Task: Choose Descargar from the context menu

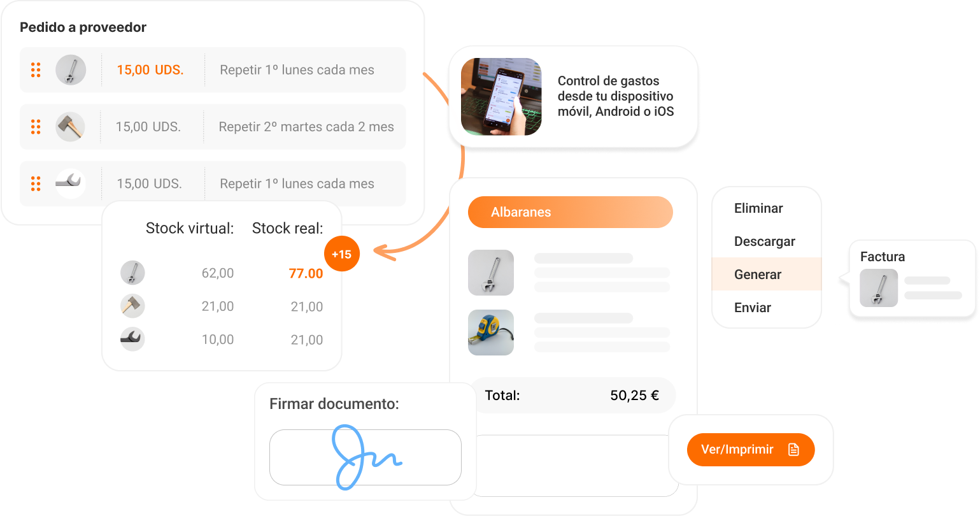Action: (764, 241)
